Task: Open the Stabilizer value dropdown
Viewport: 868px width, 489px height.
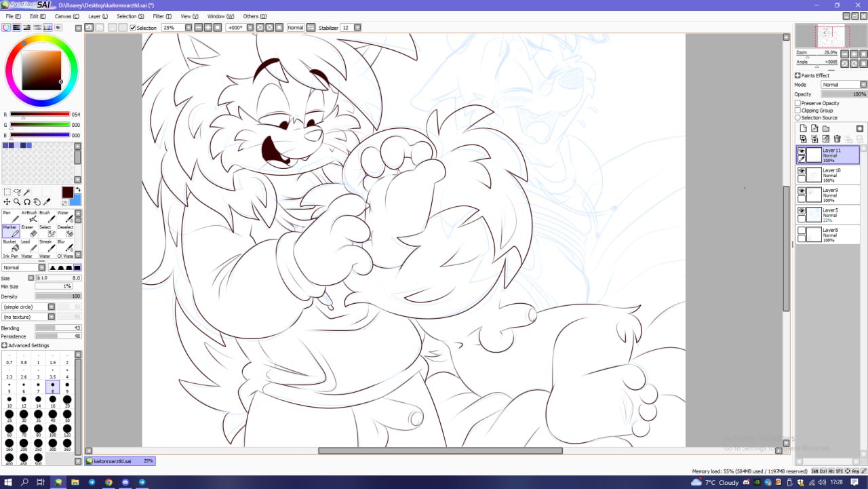Action: pos(357,28)
